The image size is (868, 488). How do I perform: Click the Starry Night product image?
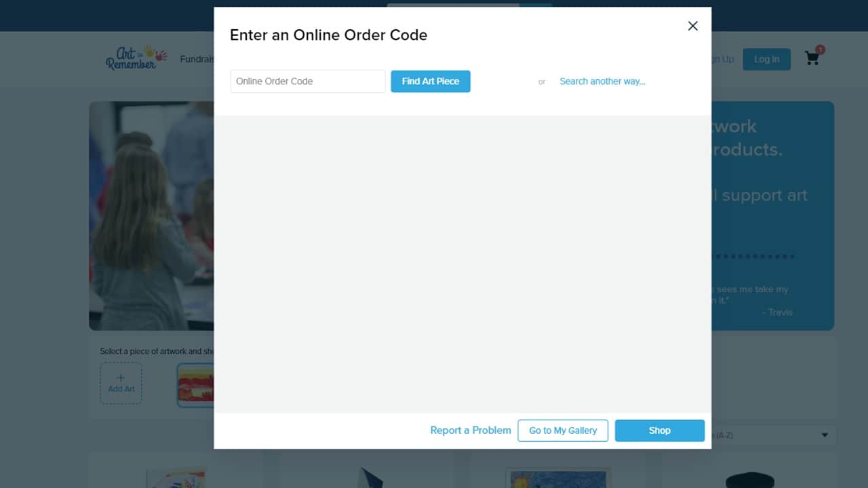click(558, 478)
